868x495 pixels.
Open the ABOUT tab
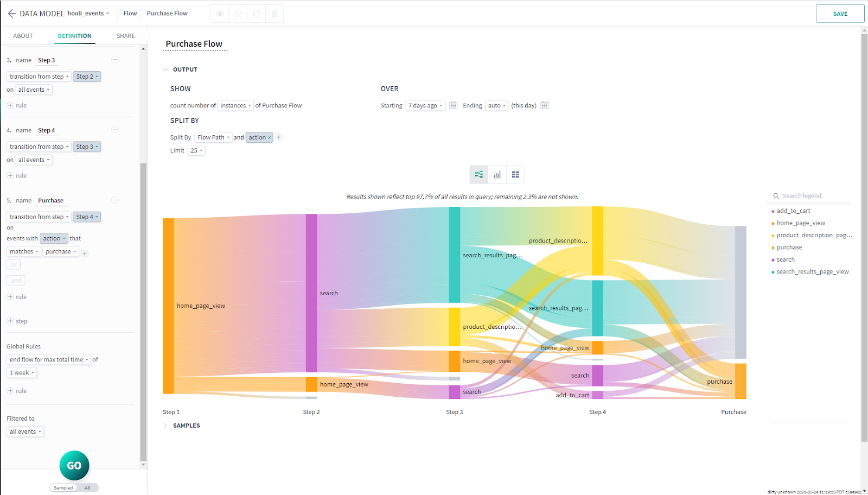tap(23, 36)
